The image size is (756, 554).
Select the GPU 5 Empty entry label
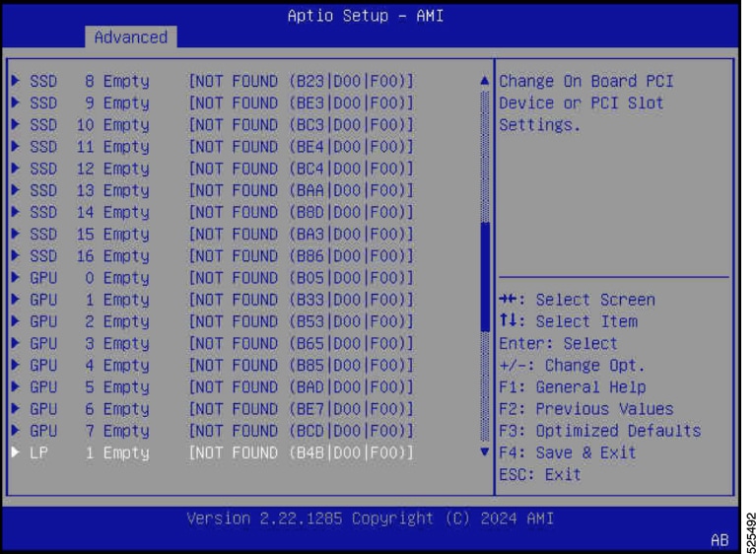pyautogui.click(x=90, y=387)
